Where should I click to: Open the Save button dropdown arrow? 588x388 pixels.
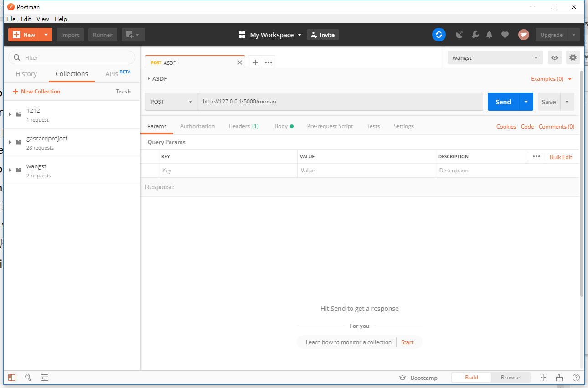coord(567,102)
